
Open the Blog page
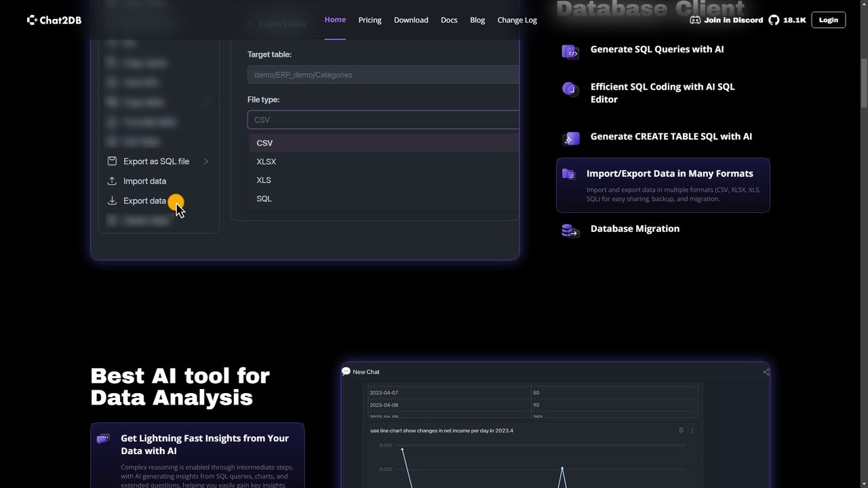coord(477,20)
